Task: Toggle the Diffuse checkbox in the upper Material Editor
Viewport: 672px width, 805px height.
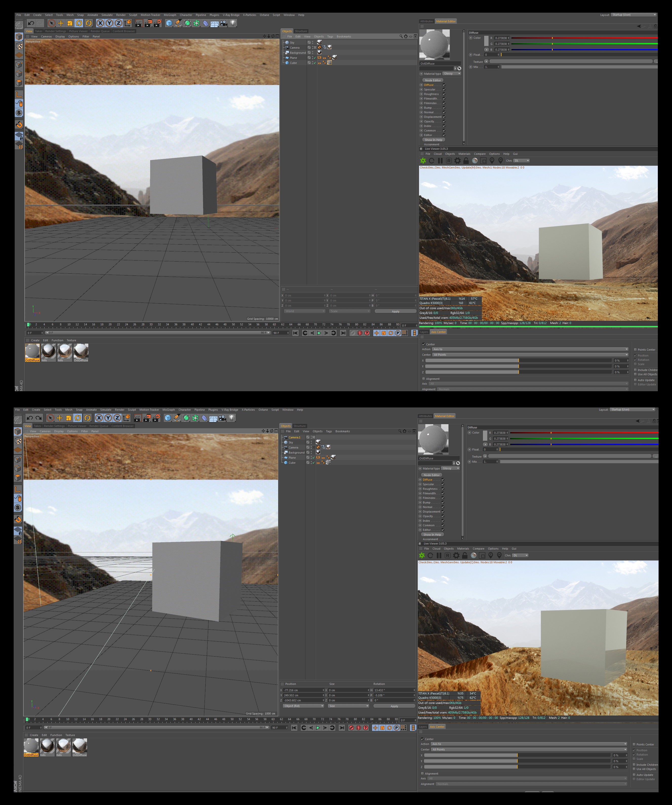Action: [x=444, y=85]
